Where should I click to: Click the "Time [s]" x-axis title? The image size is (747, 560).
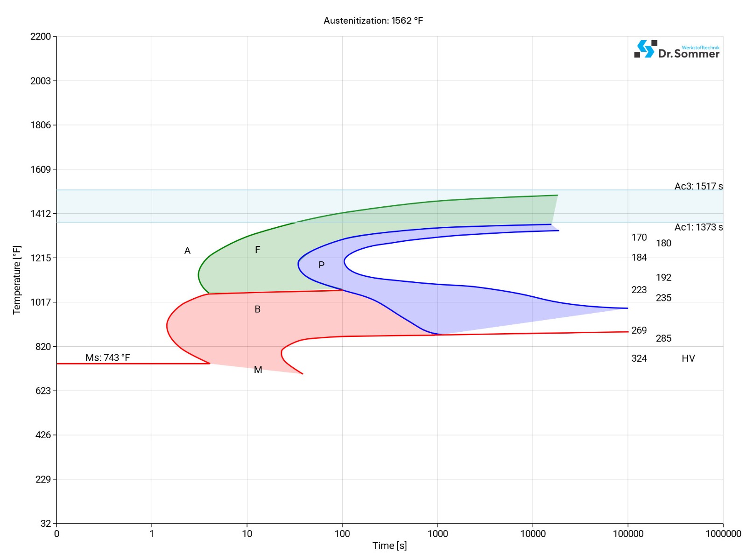[x=389, y=546]
